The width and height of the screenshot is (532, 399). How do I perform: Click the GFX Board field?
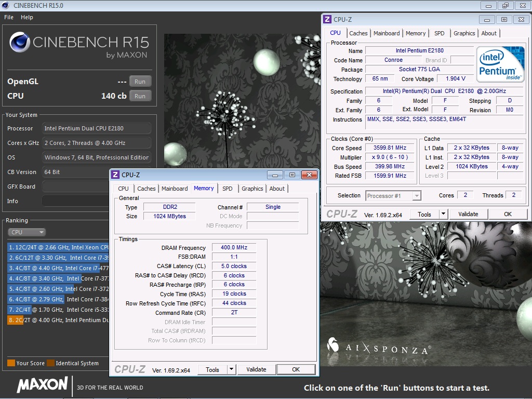76,187
